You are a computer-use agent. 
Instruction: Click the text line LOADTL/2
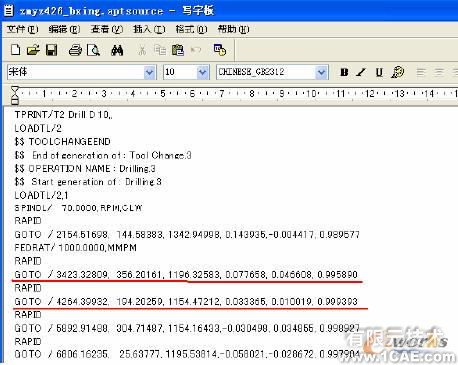[x=38, y=128]
